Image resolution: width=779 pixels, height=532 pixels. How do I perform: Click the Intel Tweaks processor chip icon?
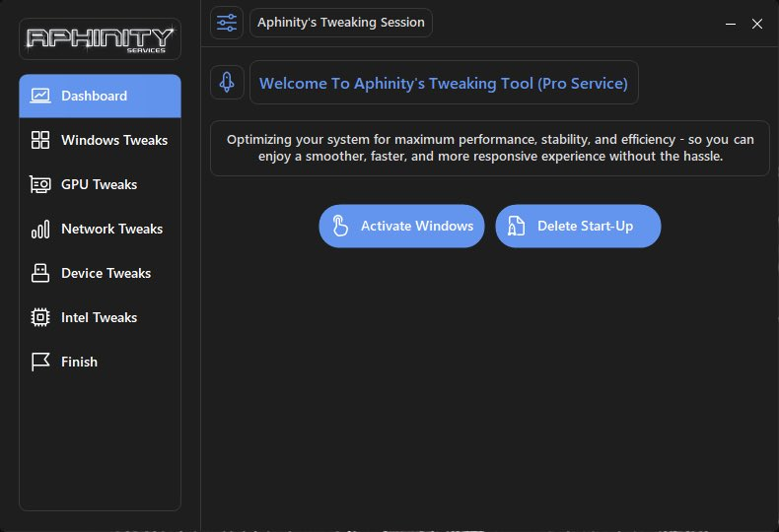[x=40, y=317]
